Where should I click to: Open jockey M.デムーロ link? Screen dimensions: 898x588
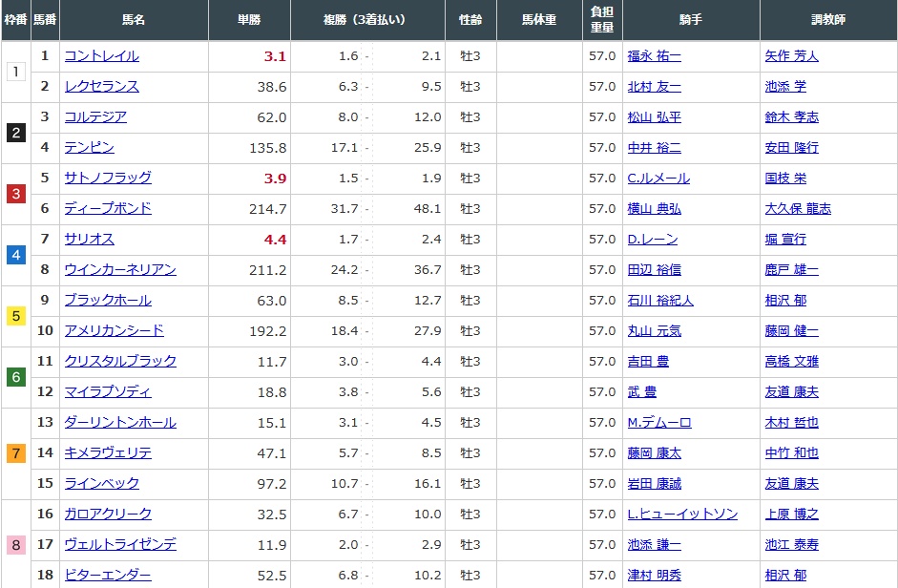[658, 423]
